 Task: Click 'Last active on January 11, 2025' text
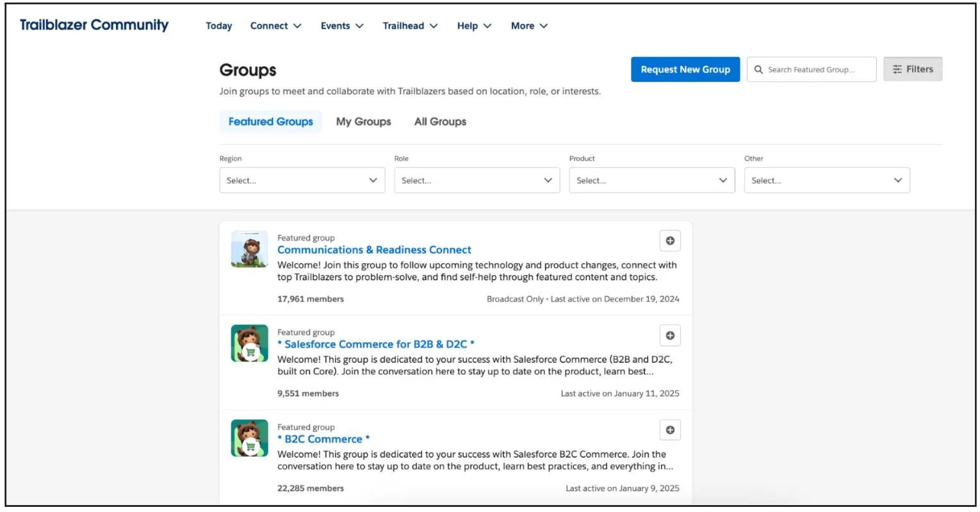click(x=620, y=394)
